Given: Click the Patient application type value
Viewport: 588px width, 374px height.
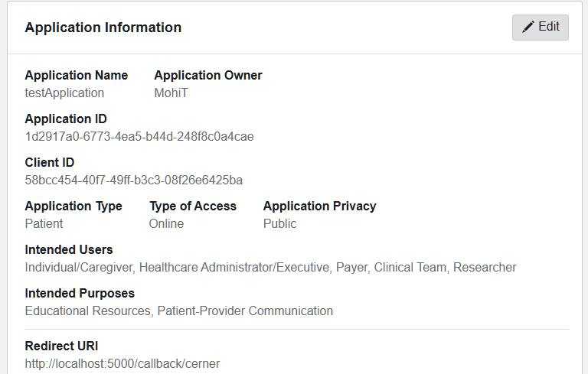Looking at the screenshot, I should [44, 224].
